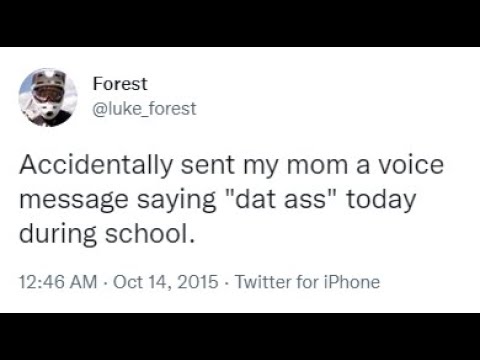Click the word saying in the tweet
This screenshot has width=480, height=360.
[177, 201]
